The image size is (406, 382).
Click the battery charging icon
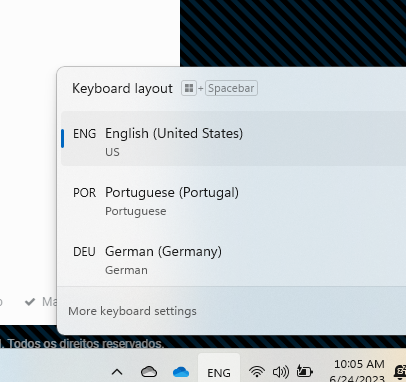point(304,371)
